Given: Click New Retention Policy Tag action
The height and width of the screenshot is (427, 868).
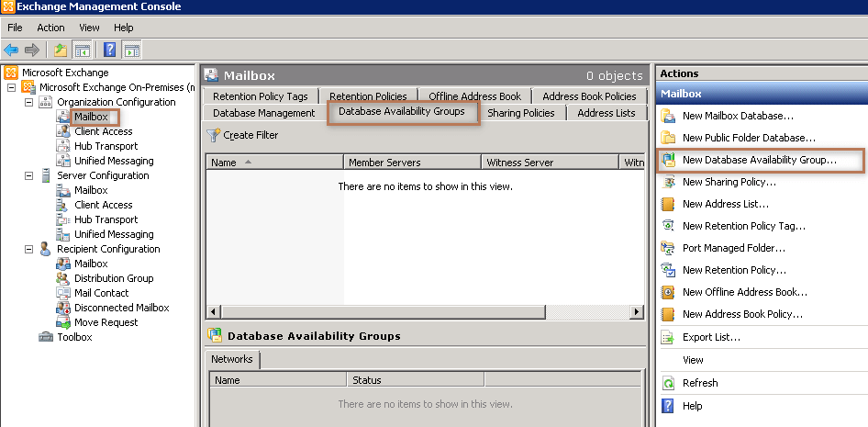Looking at the screenshot, I should coord(743,226).
